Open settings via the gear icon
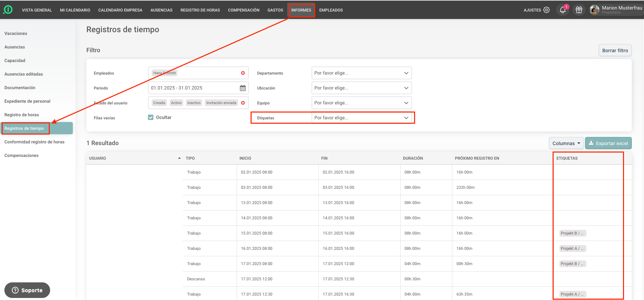 546,10
